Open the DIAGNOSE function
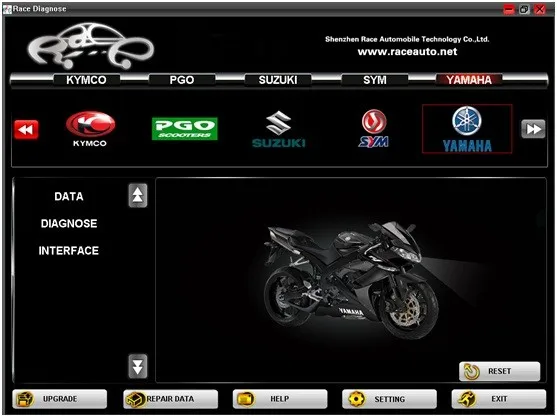The height and width of the screenshot is (417, 557). (69, 223)
